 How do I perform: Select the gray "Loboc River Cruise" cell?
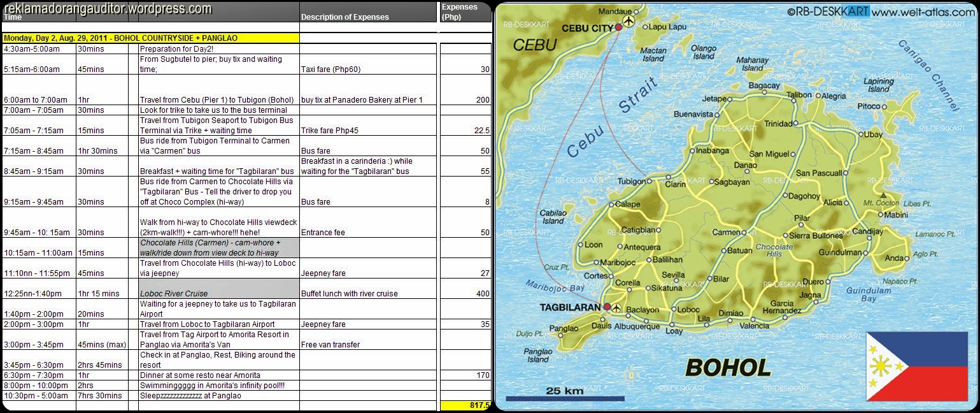tap(218, 289)
